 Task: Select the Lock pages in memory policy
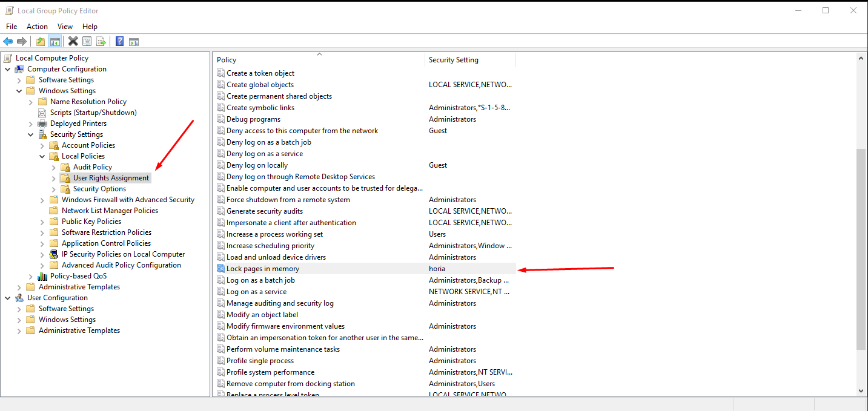pos(262,269)
